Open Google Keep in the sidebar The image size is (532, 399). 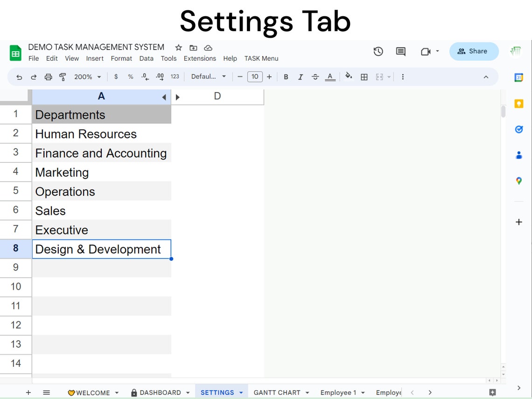[x=519, y=104]
